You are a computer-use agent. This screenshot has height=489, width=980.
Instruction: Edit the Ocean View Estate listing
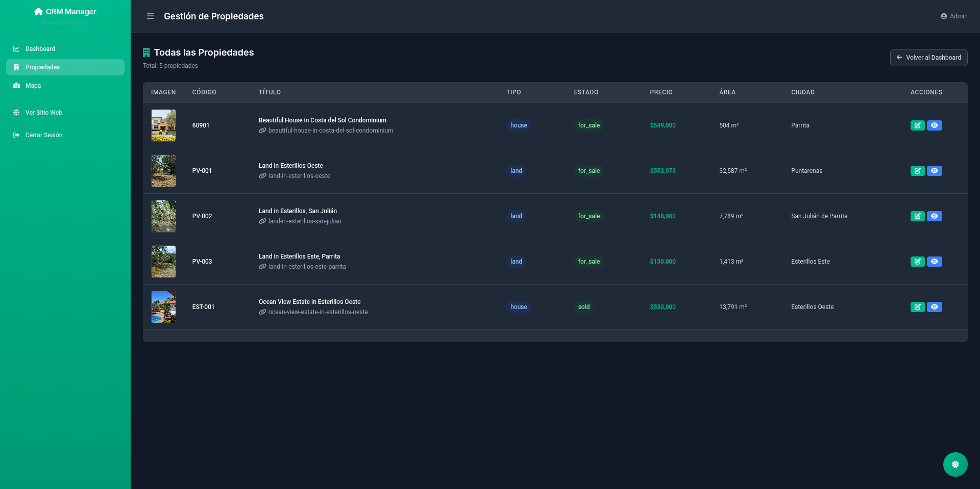917,307
